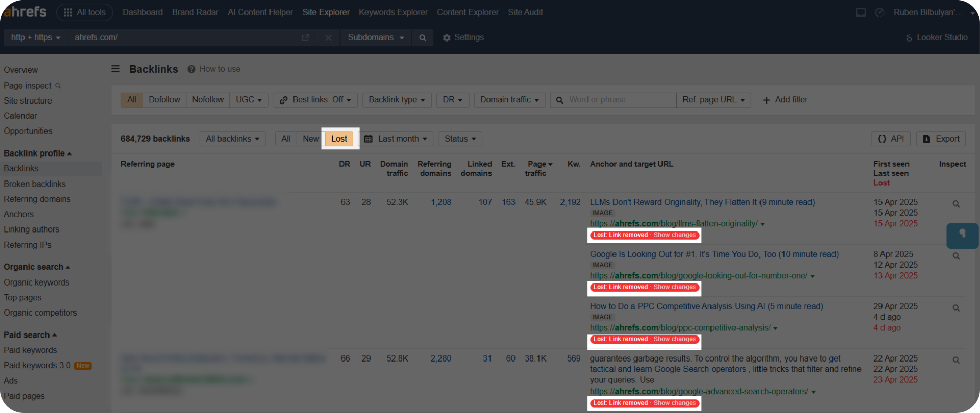Open Broken backlinks in sidebar
980x413 pixels.
tap(35, 184)
